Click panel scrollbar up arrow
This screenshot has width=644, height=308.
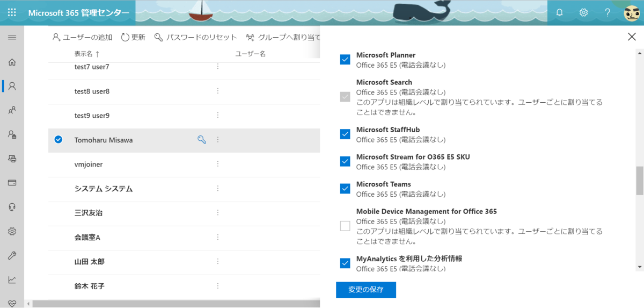pos(639,53)
